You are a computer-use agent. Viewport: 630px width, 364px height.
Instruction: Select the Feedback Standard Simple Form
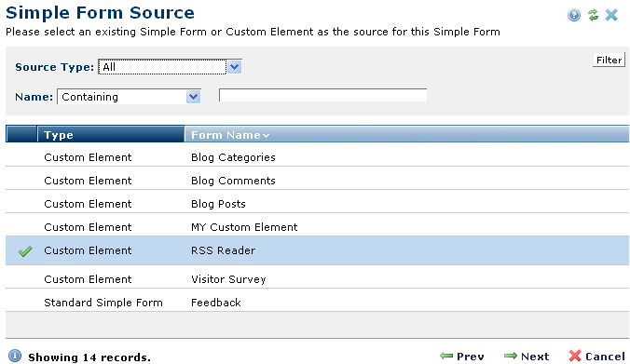pos(317,303)
